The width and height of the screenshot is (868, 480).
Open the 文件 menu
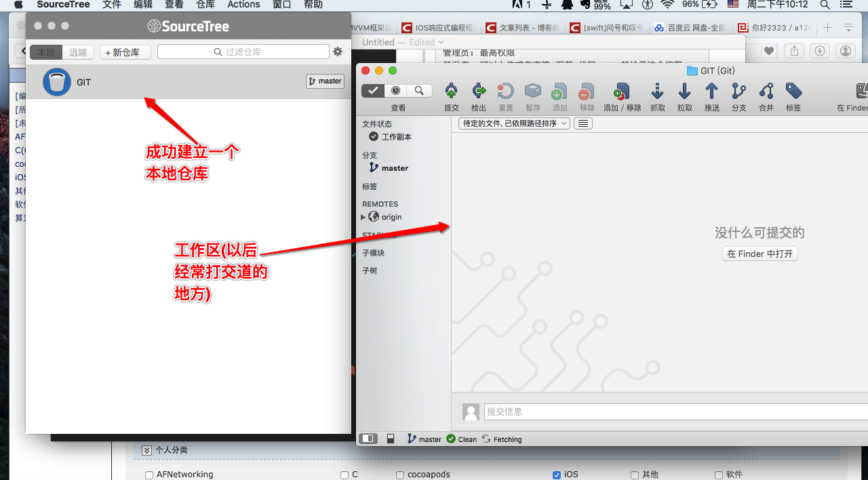tap(112, 5)
